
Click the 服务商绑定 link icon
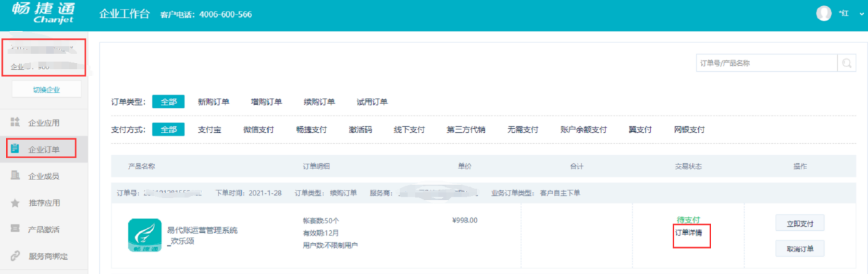click(x=15, y=256)
